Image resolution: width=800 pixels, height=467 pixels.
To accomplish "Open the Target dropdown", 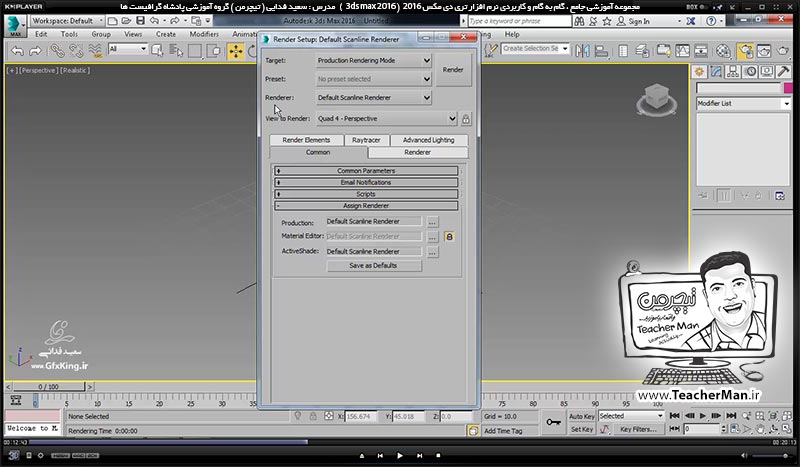I will pos(374,60).
